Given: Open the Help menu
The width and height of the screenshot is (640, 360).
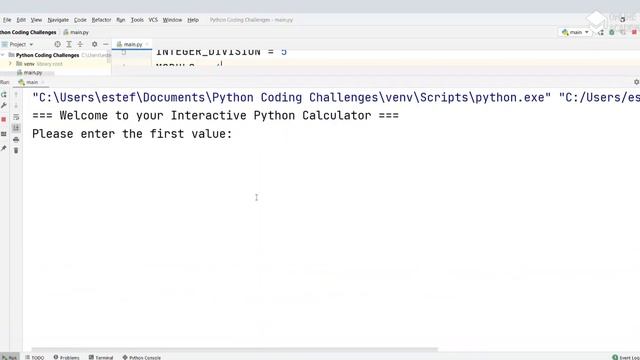Looking at the screenshot, I should (x=193, y=20).
